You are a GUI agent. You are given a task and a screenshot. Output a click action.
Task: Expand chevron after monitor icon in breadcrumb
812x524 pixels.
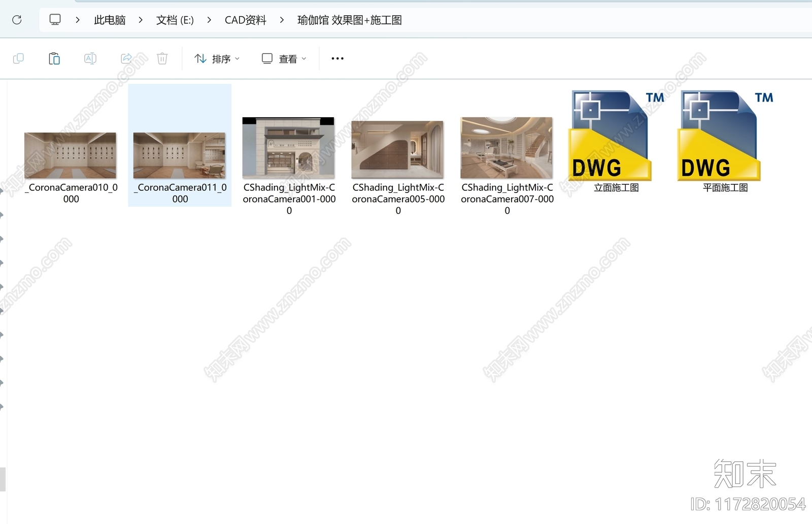pos(78,20)
